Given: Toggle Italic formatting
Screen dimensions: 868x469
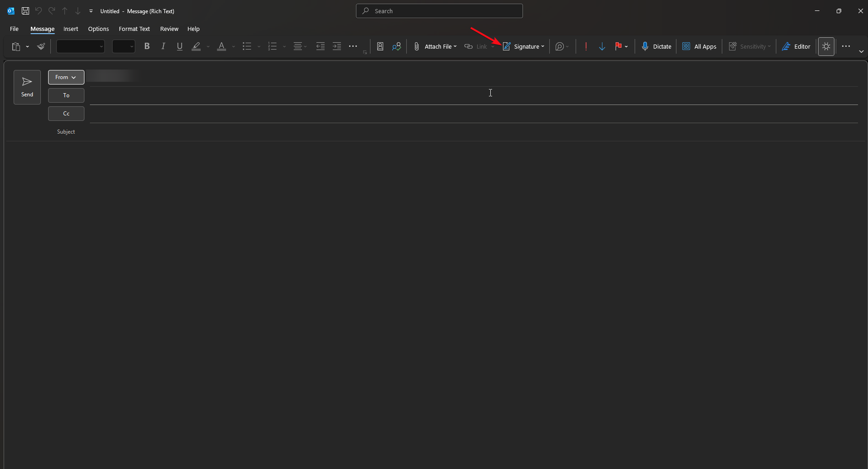Looking at the screenshot, I should point(163,46).
